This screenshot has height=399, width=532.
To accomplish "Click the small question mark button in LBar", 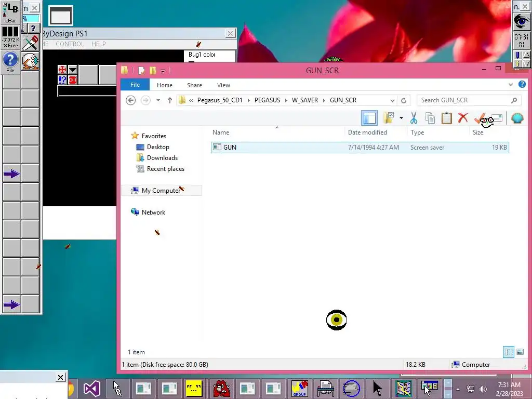I will 33,29.
